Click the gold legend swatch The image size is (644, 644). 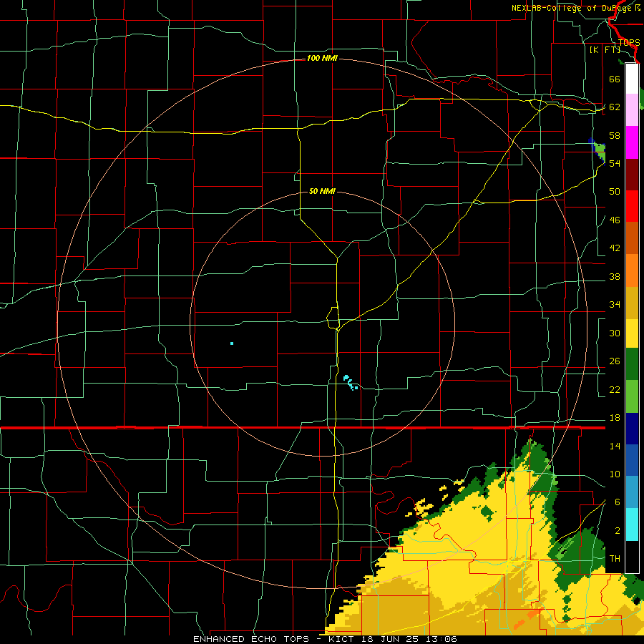(x=632, y=303)
